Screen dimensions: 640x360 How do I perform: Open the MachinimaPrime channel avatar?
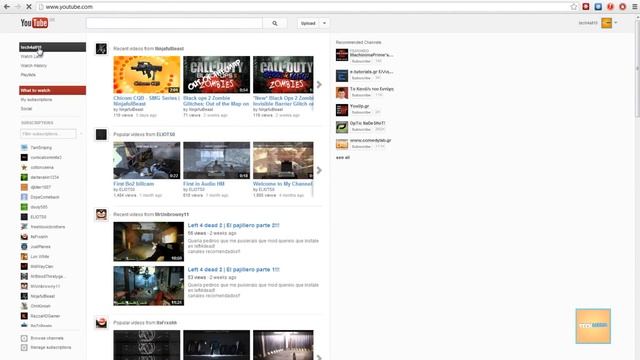342,55
